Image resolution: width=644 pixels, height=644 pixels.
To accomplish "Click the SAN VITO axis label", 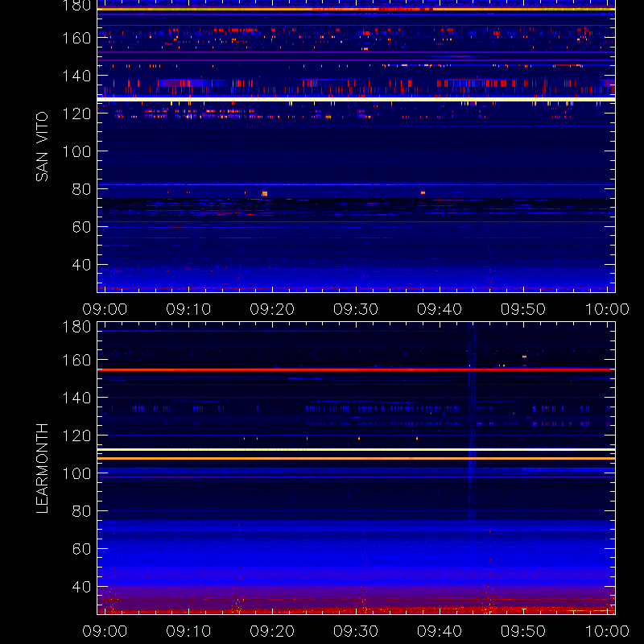I will point(42,147).
